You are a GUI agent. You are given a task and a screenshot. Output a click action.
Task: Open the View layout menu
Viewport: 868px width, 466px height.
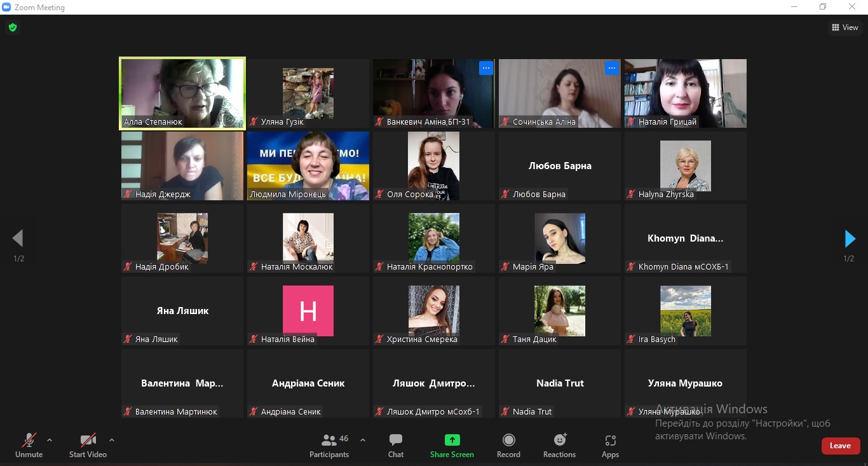(845, 27)
